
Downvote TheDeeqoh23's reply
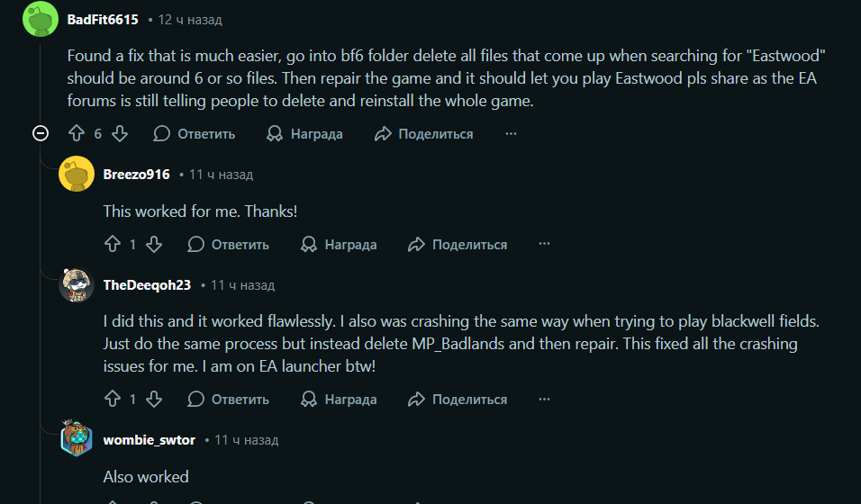(x=153, y=399)
